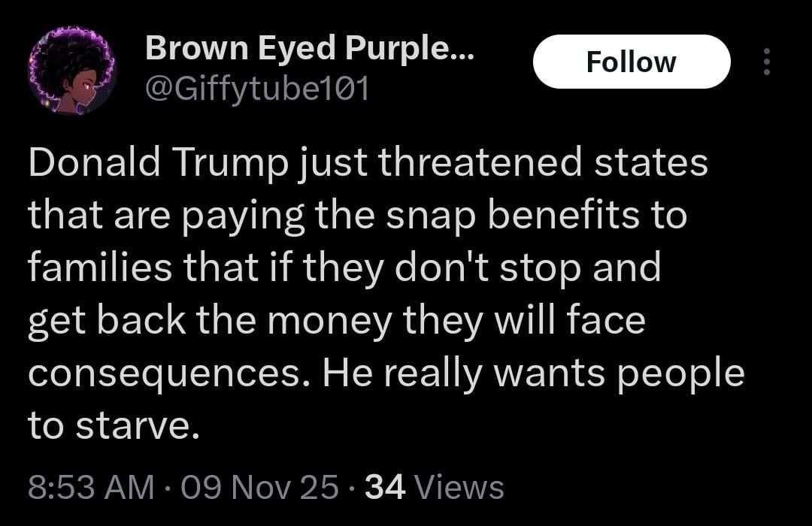
Task: Open the Brown Eyed Purple... display name
Action: 310,50
